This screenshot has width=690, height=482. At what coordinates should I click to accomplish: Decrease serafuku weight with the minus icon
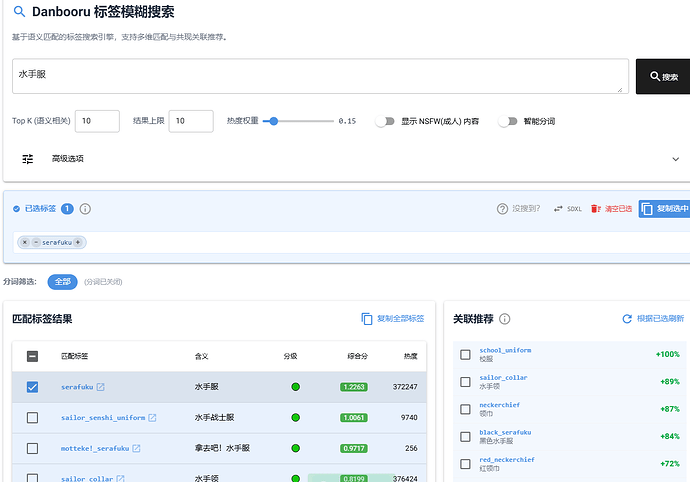36,242
